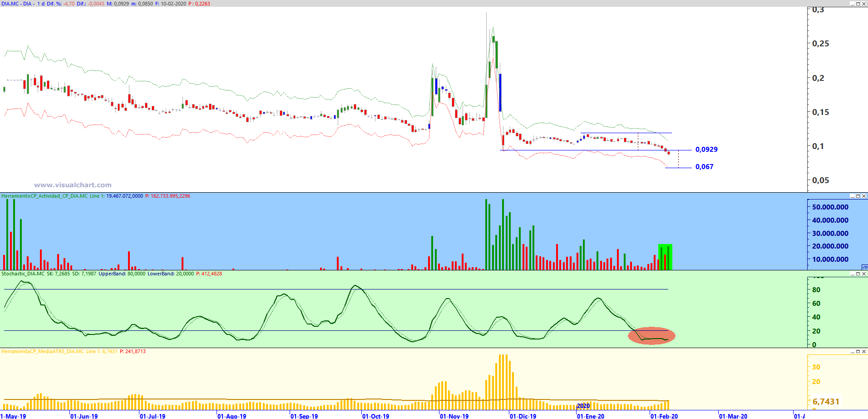Click the 0,067 price target label
The image size is (868, 419).
pos(704,167)
